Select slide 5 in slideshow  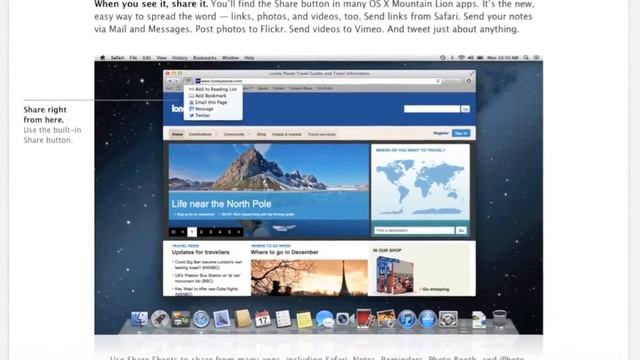pyautogui.click(x=229, y=232)
